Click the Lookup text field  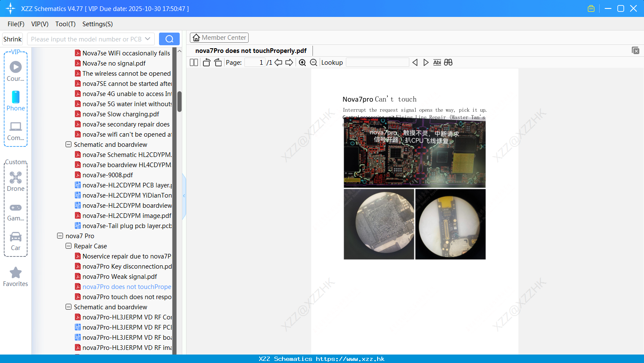click(x=378, y=62)
